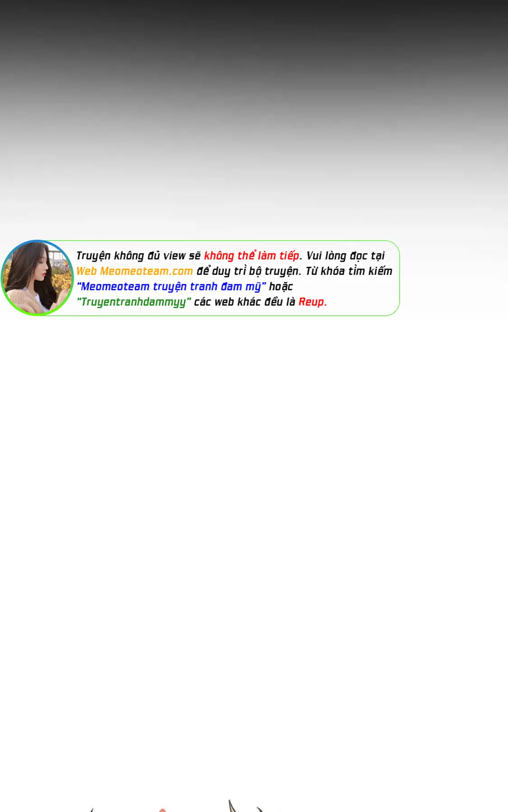Screen dimensions: 508x812
Task: Click the blue "Meomeoteam truyện tranh đam mỹ" keyword
Action: (171, 286)
